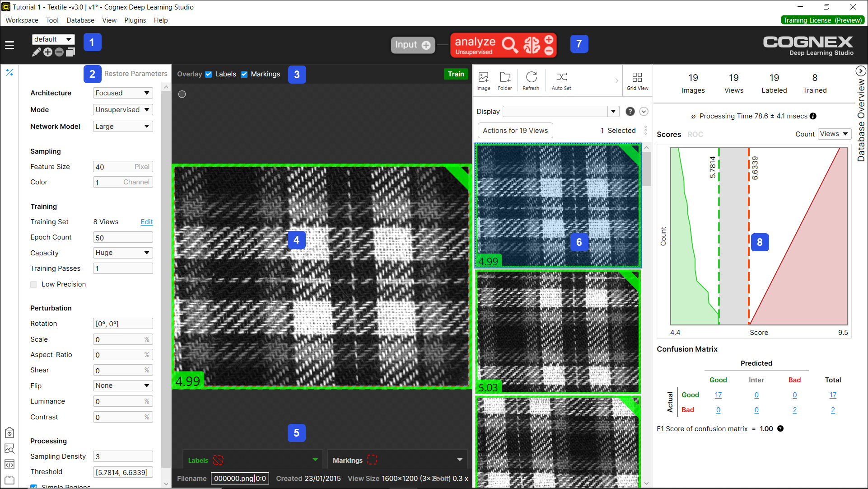The height and width of the screenshot is (489, 868).
Task: Click the brain train icon in analyze tool
Action: pos(532,45)
